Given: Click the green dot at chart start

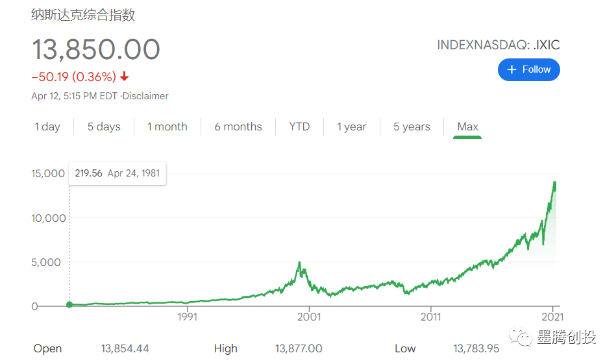Looking at the screenshot, I should point(69,304).
